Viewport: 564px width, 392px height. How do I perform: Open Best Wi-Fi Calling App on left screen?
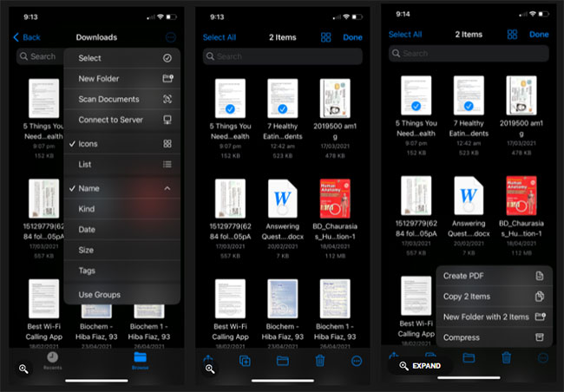click(x=44, y=298)
